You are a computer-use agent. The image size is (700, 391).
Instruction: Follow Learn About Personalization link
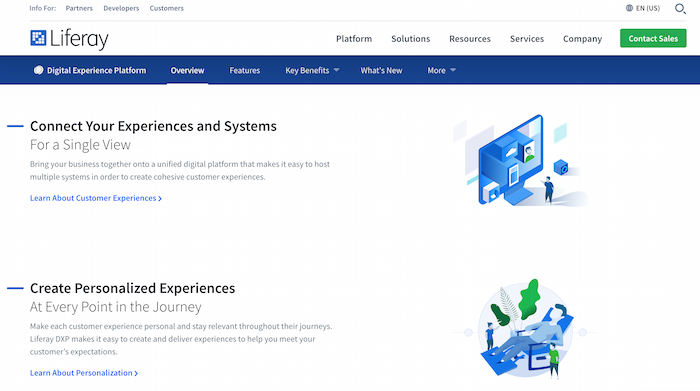click(x=84, y=373)
